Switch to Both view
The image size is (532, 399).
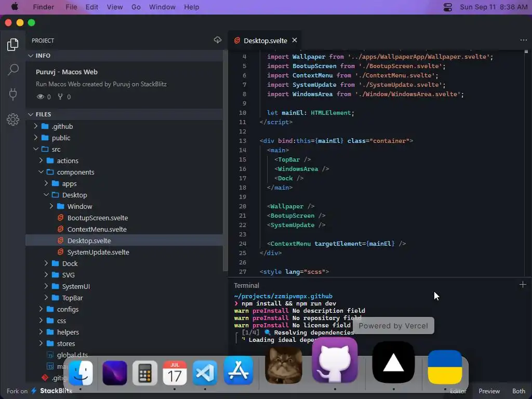518,391
